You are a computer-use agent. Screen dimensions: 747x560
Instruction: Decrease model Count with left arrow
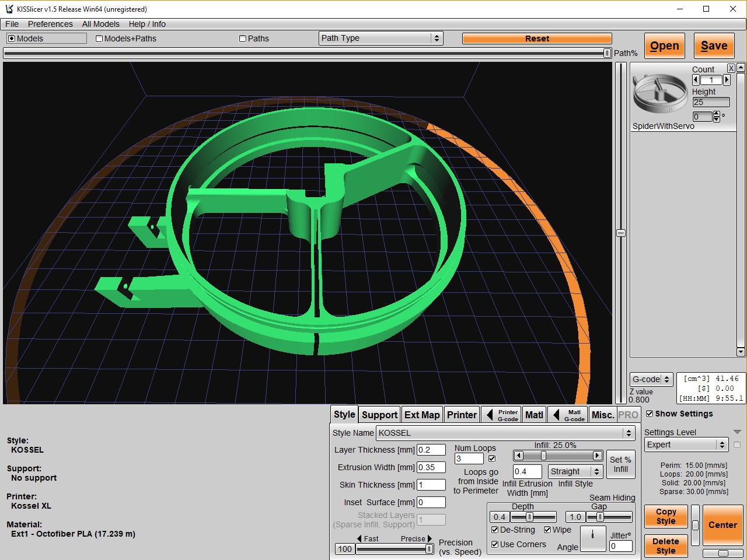click(x=696, y=80)
